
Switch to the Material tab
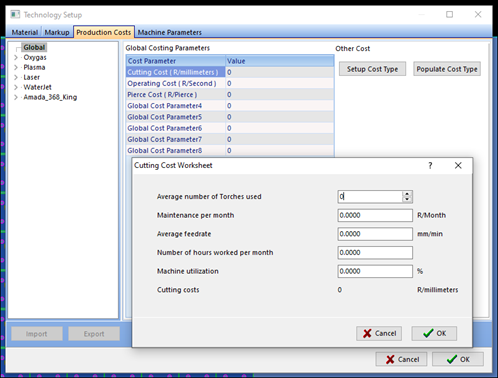[24, 32]
